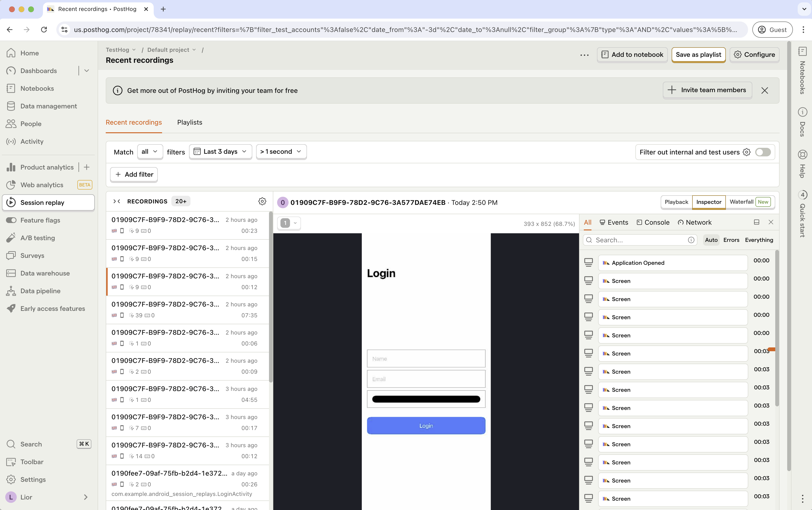Open the window selector dropdown showing 1
The height and width of the screenshot is (510, 812).
(289, 223)
